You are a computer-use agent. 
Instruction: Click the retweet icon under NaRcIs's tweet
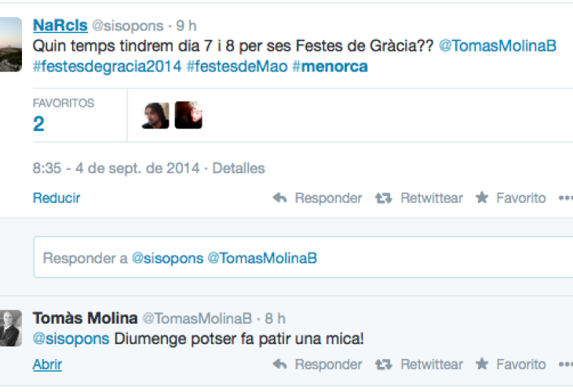coord(384,198)
